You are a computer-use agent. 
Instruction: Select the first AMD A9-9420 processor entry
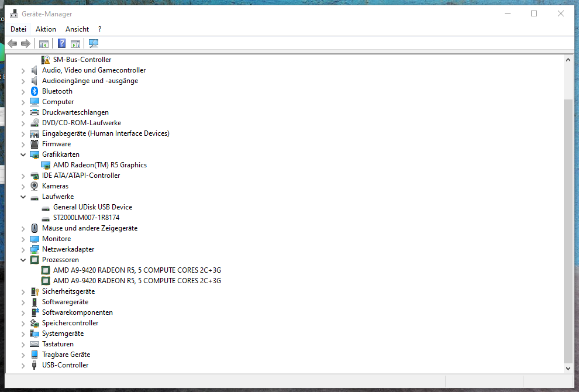(x=137, y=270)
